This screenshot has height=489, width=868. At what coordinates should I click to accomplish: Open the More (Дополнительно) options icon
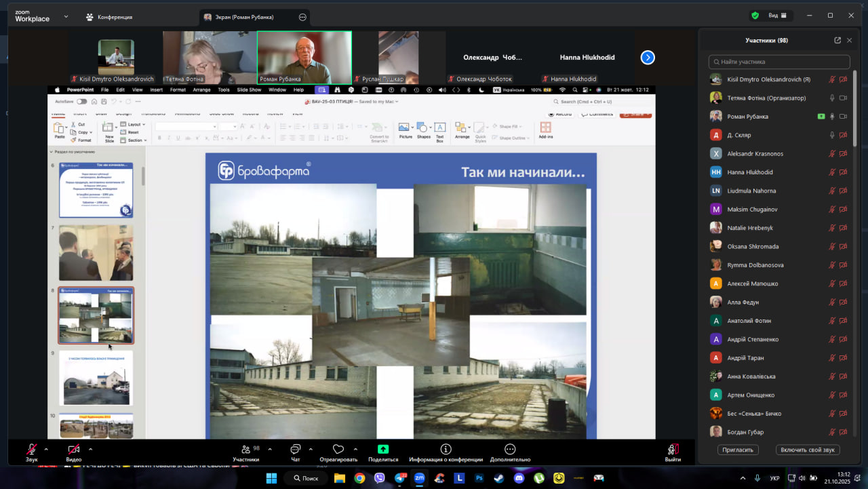pyautogui.click(x=510, y=450)
